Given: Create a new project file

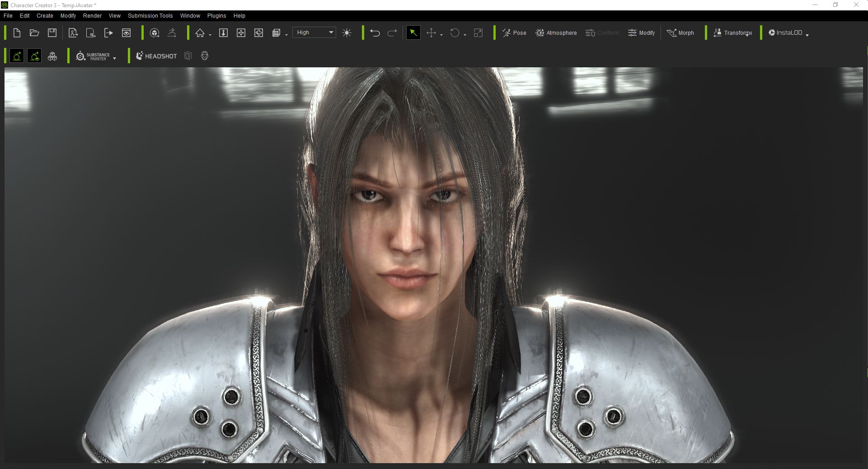Looking at the screenshot, I should [x=17, y=33].
